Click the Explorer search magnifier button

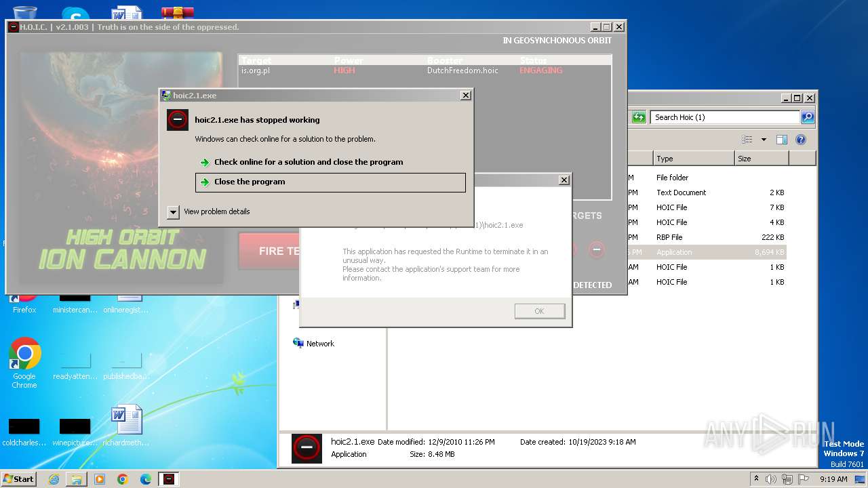[807, 117]
